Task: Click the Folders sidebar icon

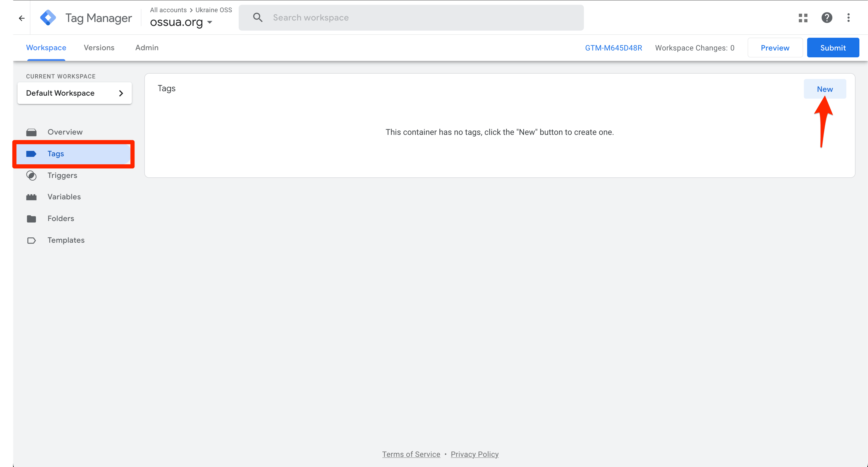Action: [x=31, y=219]
